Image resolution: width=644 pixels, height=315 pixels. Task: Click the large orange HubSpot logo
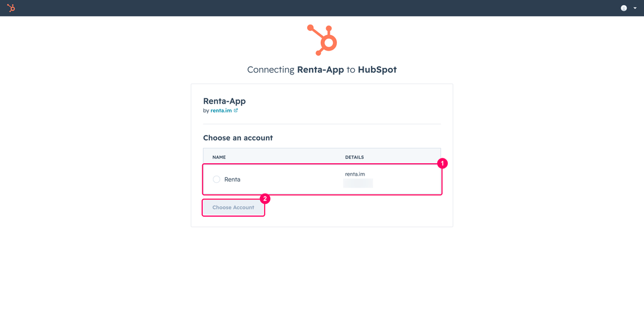pos(322,40)
